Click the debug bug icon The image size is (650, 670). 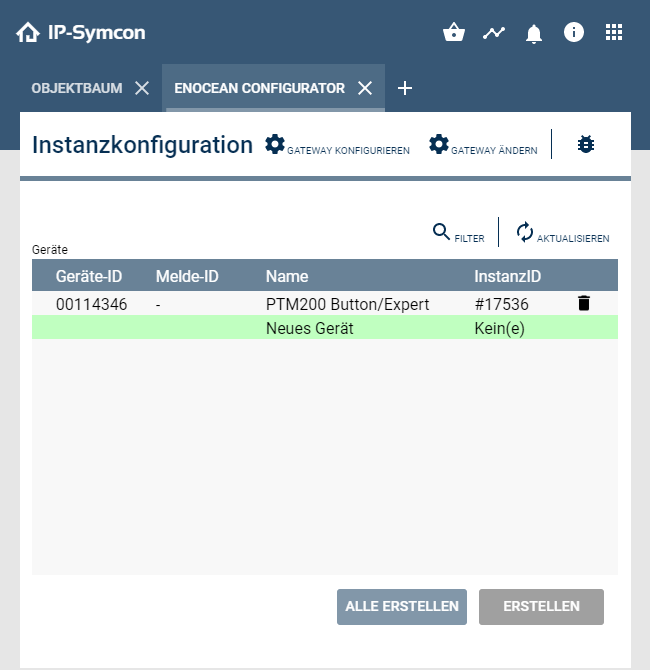click(586, 145)
